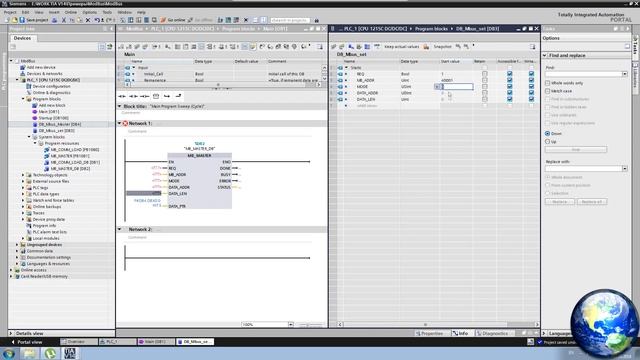This screenshot has height=360, width=640.
Task: Toggle Accessible checkbox for MB_ADDR row
Action: click(x=509, y=80)
